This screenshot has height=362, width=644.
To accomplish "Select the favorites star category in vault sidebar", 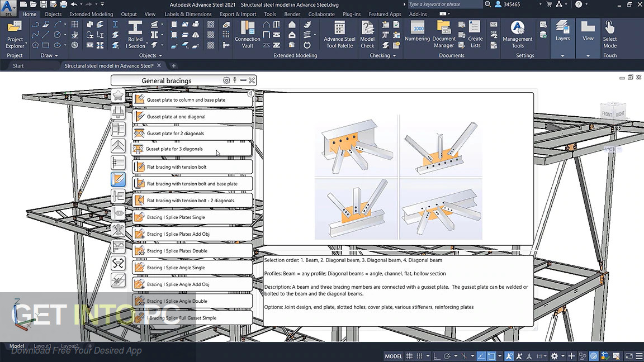I will tap(118, 95).
